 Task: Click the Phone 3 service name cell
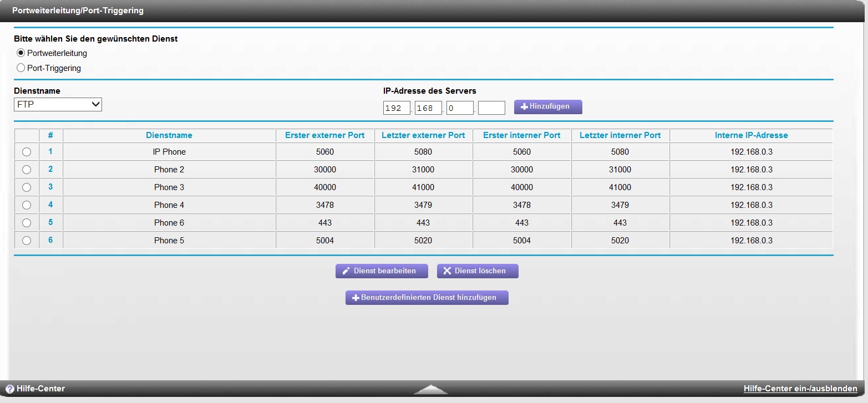click(169, 187)
